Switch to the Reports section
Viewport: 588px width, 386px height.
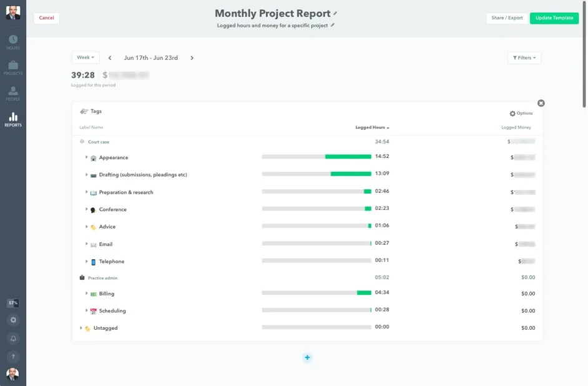coord(12,116)
